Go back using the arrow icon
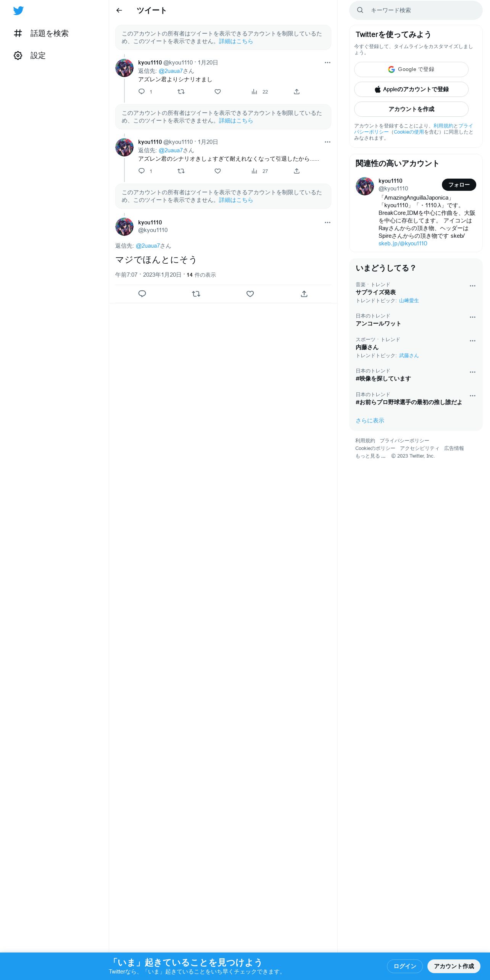Image resolution: width=490 pixels, height=980 pixels. [119, 10]
